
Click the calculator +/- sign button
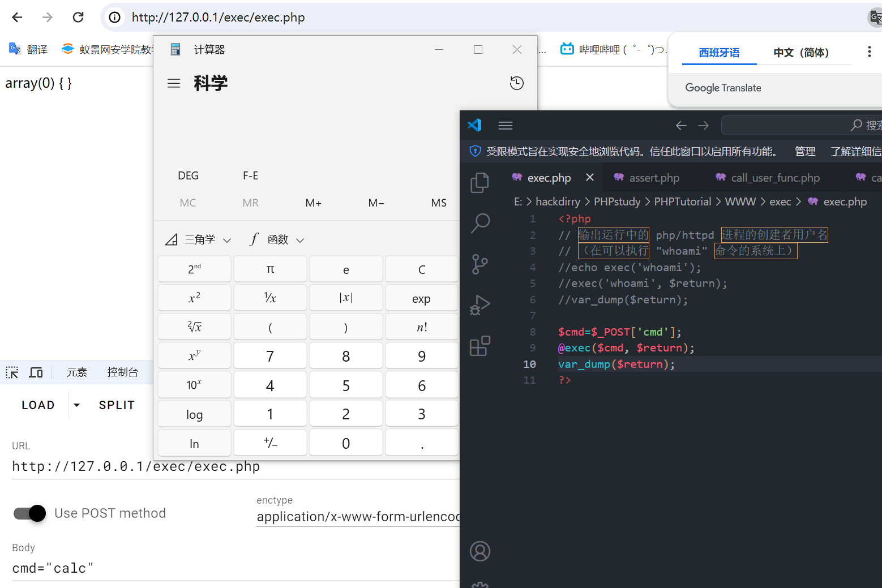pos(270,443)
